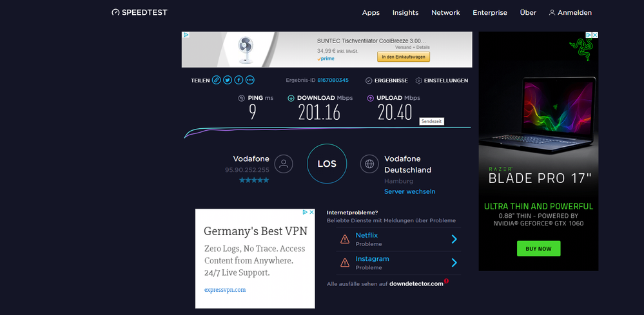Click the Speedtest logo
Image resolution: width=644 pixels, height=315 pixels.
click(x=140, y=12)
